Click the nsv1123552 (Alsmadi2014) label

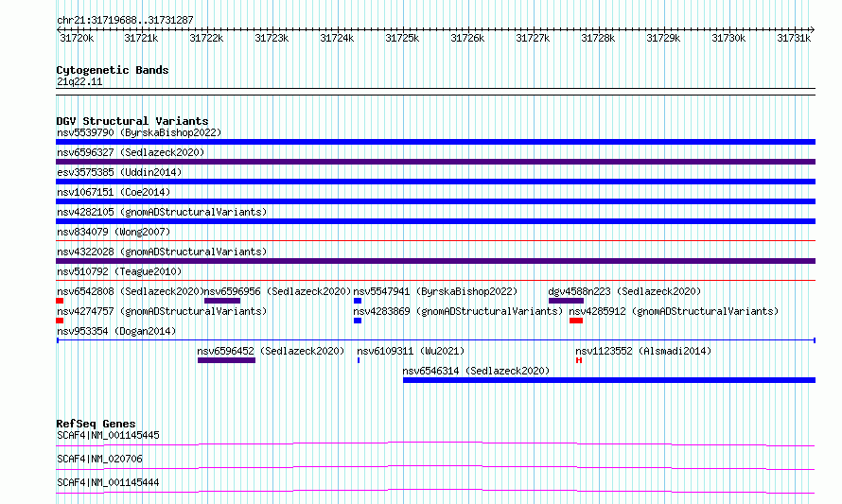(x=643, y=351)
